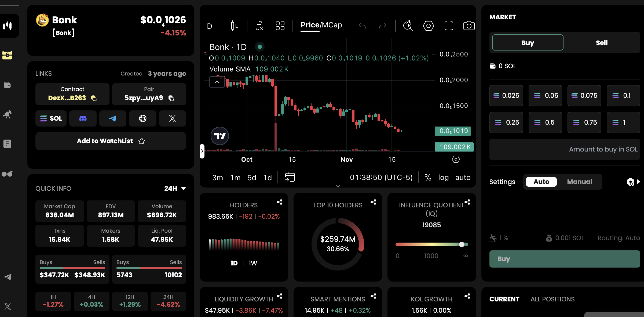Image resolution: width=644 pixels, height=317 pixels.
Task: Open the D timeframe selector
Action: point(210,26)
